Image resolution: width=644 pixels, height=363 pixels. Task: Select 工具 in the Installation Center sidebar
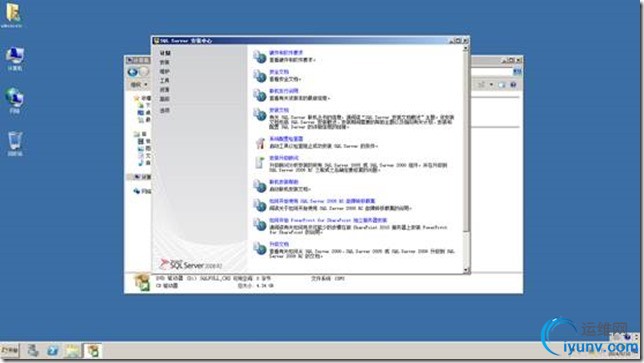click(x=164, y=80)
